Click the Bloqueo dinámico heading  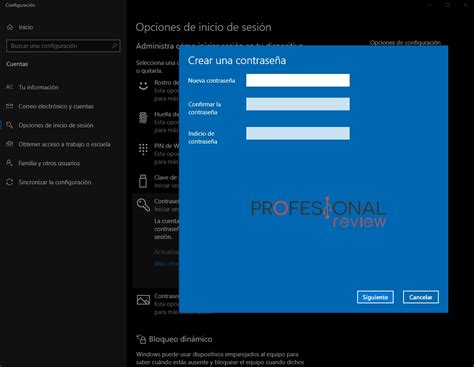point(180,339)
